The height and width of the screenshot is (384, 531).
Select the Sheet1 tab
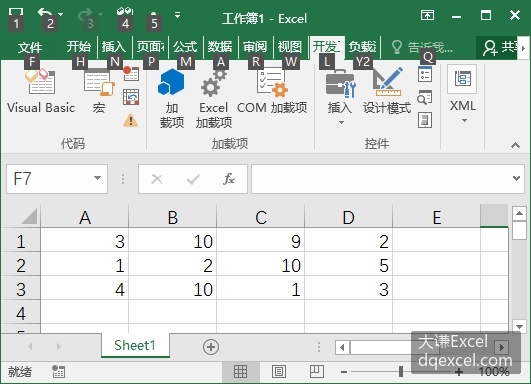pyautogui.click(x=135, y=346)
